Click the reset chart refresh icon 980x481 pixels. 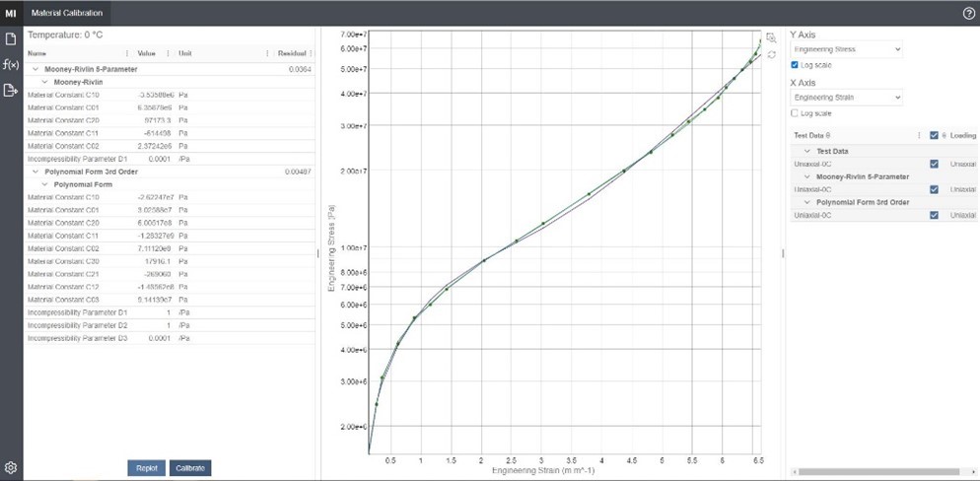tap(771, 54)
